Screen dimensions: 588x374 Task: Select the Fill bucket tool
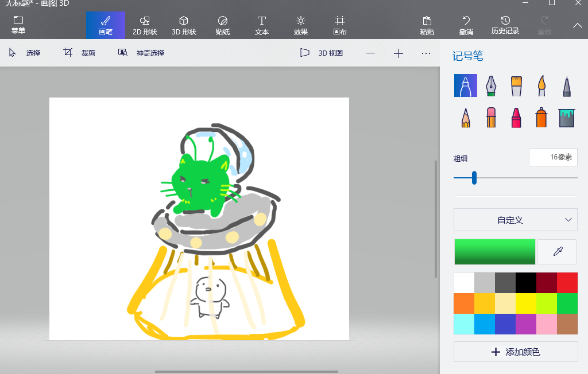[x=567, y=118]
